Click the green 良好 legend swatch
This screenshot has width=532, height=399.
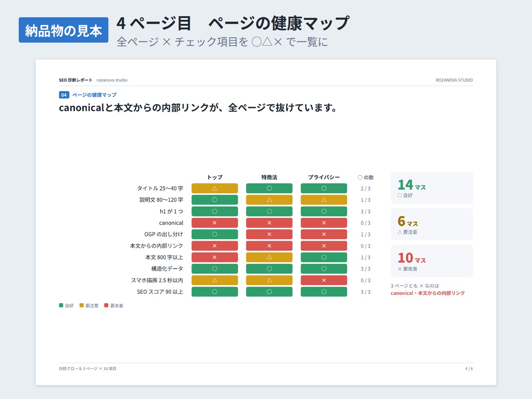[x=61, y=306]
